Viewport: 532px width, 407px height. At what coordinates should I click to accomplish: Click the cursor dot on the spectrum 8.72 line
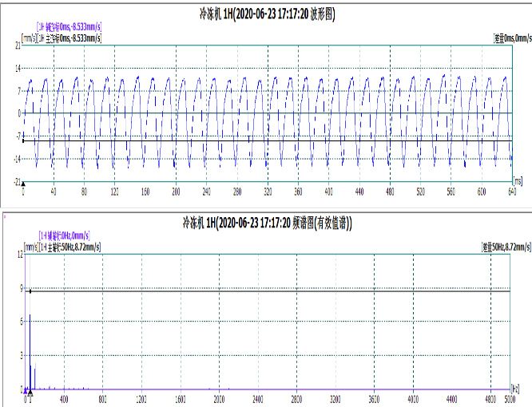[30, 291]
